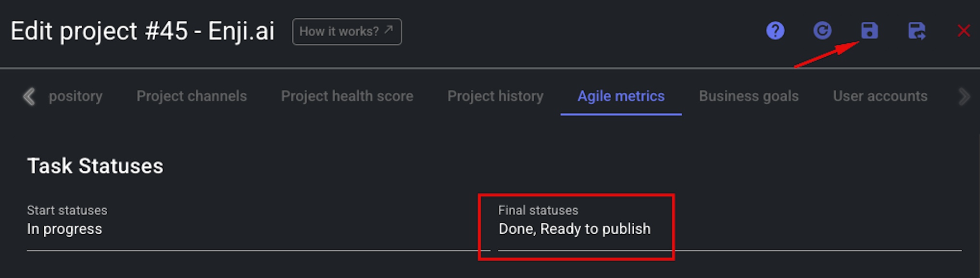Select the Agile metrics tab

[621, 96]
